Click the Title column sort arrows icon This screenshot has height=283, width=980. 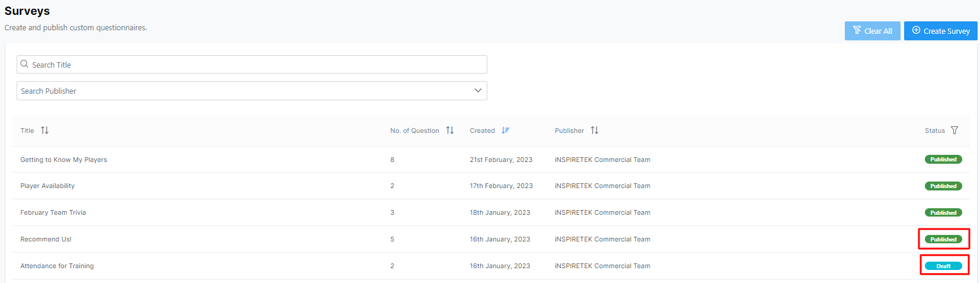44,131
